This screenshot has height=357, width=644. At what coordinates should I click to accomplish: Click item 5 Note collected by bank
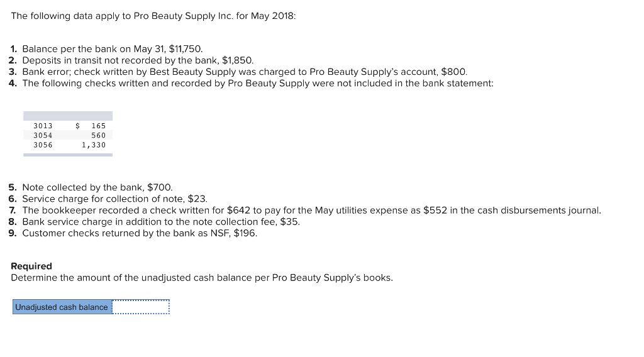[x=91, y=187]
